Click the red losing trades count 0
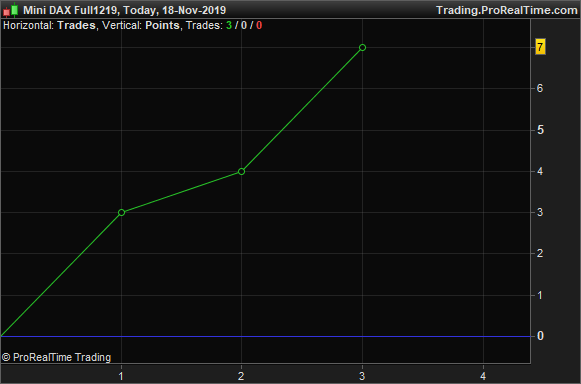Image resolution: width=581 pixels, height=384 pixels. 259,26
